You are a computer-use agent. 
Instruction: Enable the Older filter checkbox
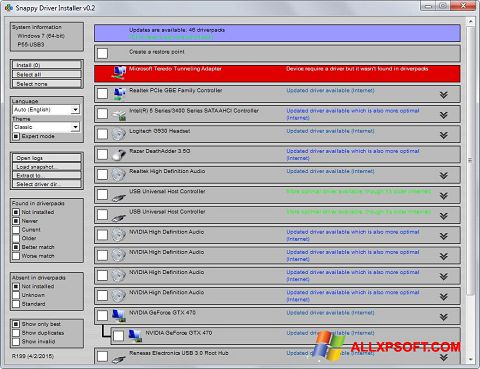point(16,238)
